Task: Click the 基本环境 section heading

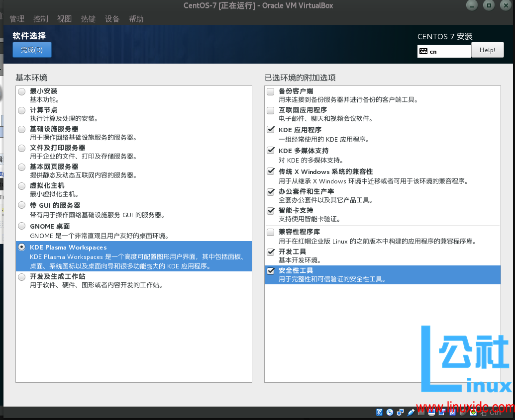Action: (x=31, y=78)
